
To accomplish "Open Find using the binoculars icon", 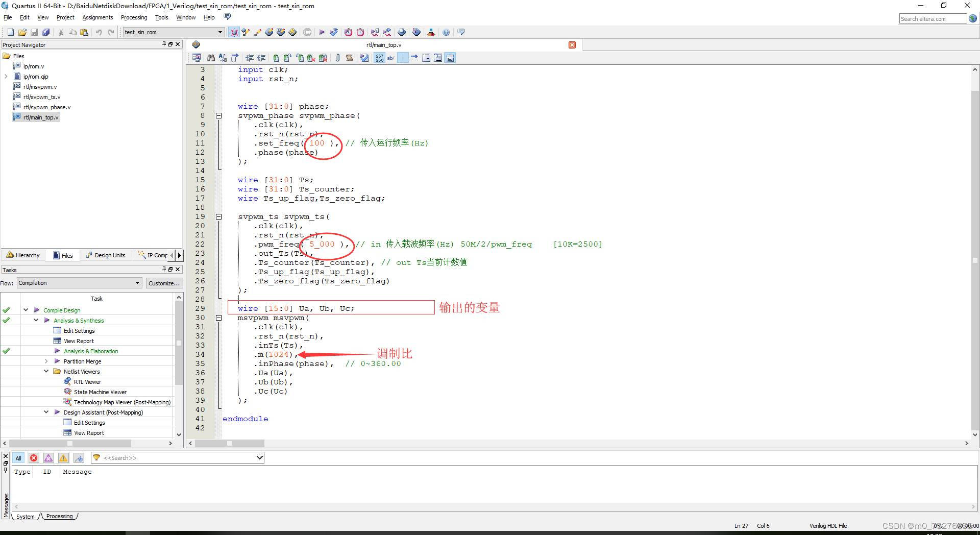I will 211,57.
